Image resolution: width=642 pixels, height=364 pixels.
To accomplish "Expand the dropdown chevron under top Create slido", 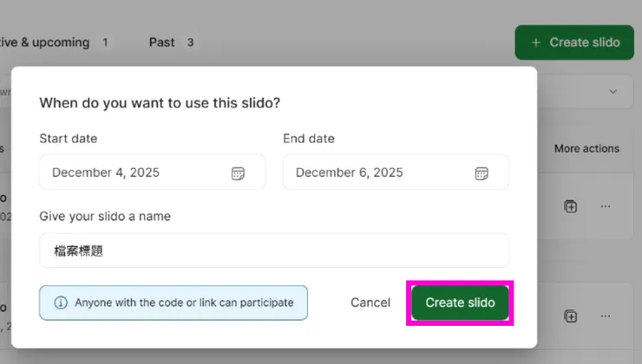I will coord(613,91).
